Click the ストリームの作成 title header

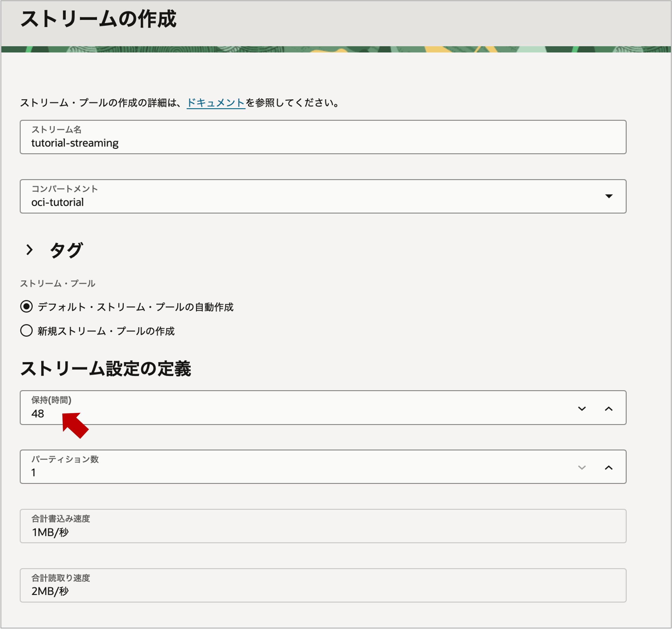click(98, 19)
